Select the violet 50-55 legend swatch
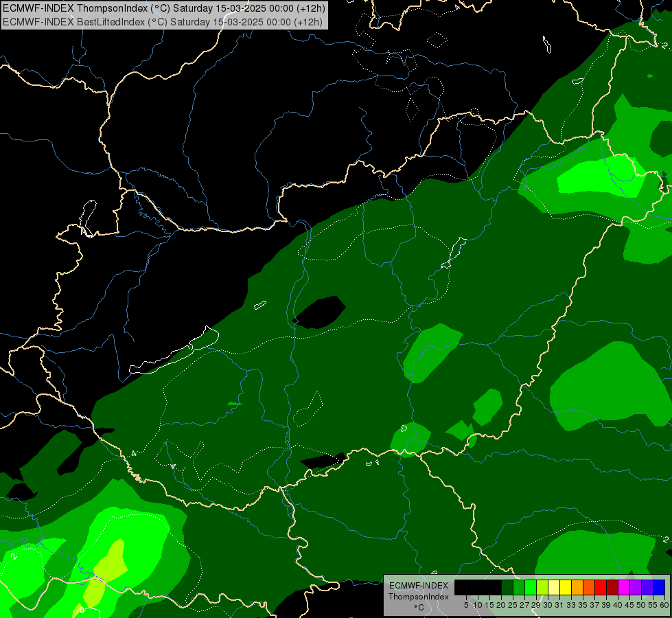This screenshot has height=618, width=672. (x=647, y=587)
